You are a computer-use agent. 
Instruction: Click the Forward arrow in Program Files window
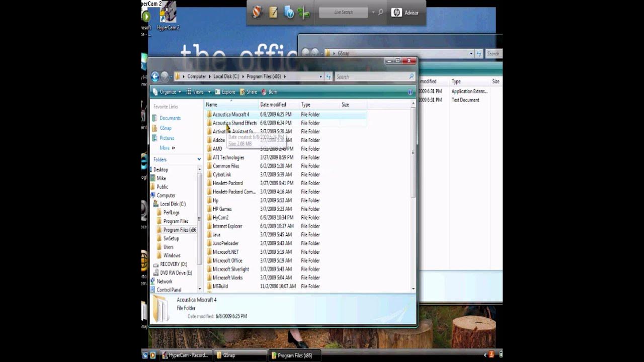(x=165, y=76)
